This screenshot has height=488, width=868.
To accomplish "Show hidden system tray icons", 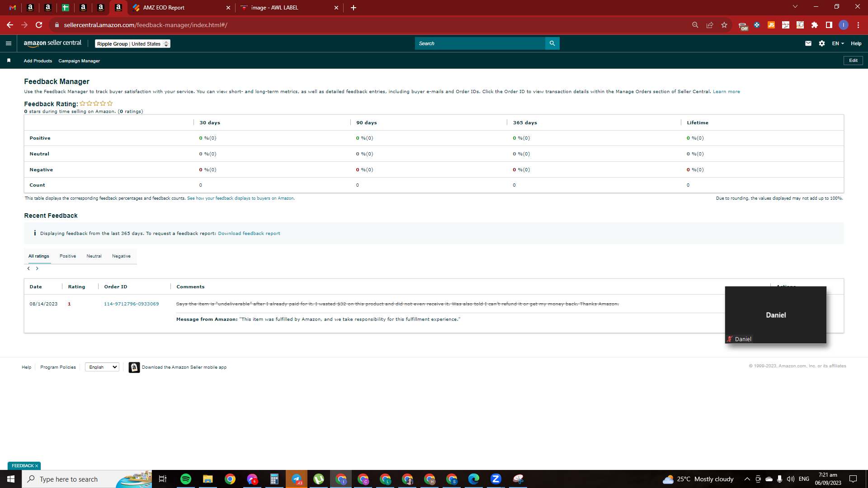I will click(747, 479).
